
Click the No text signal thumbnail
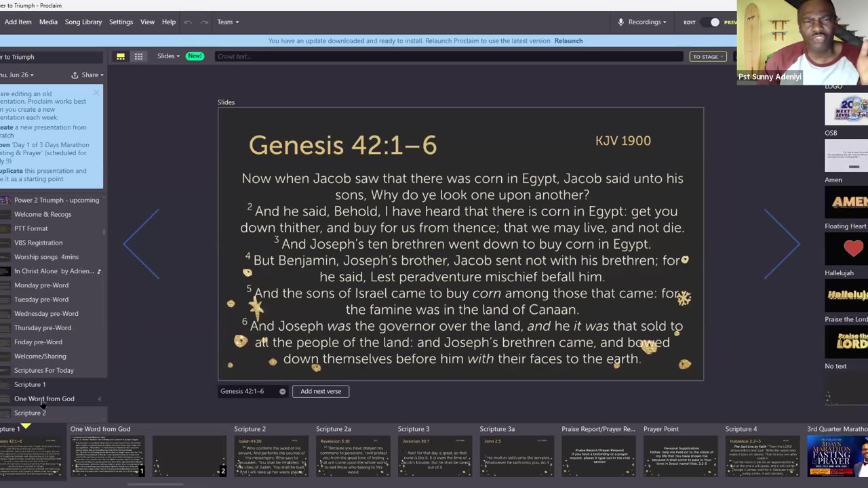pyautogui.click(x=846, y=388)
